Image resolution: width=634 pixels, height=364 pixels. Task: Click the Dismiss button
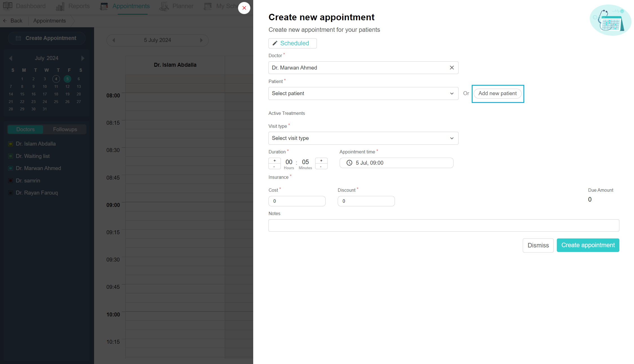tap(538, 245)
